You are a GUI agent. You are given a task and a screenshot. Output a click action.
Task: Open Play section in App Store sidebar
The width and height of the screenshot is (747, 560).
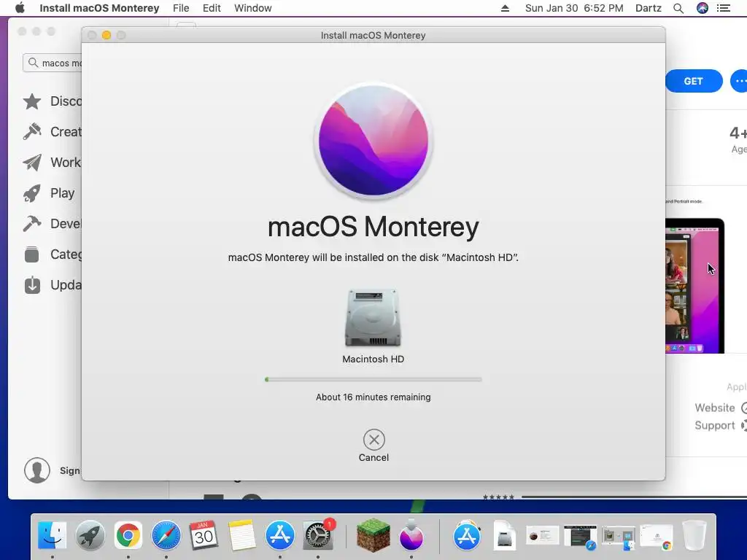[x=50, y=192]
